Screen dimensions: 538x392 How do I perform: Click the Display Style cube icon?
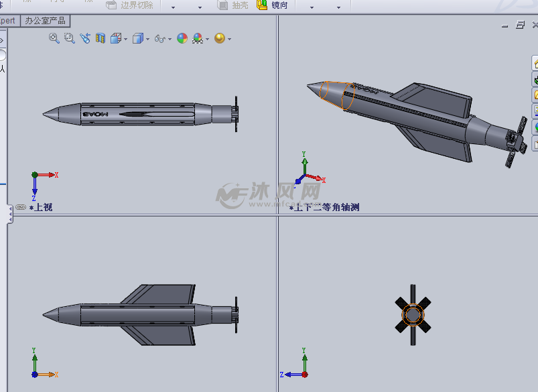tap(138, 38)
